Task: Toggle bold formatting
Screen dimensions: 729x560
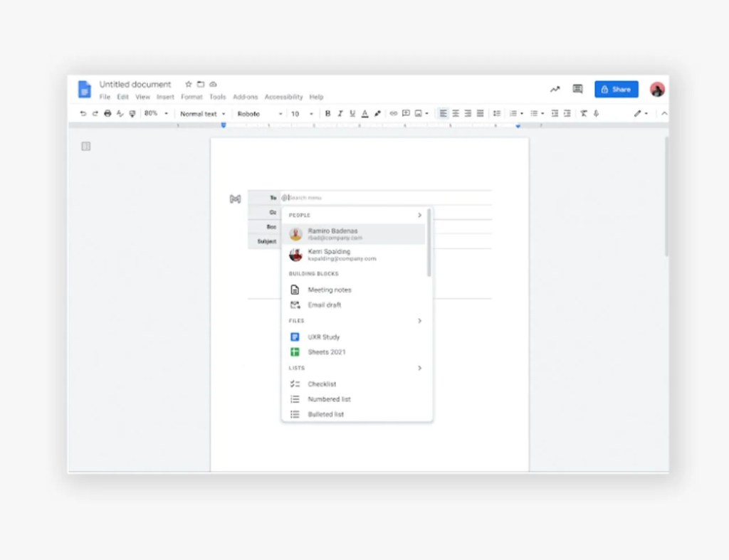Action: (x=327, y=113)
